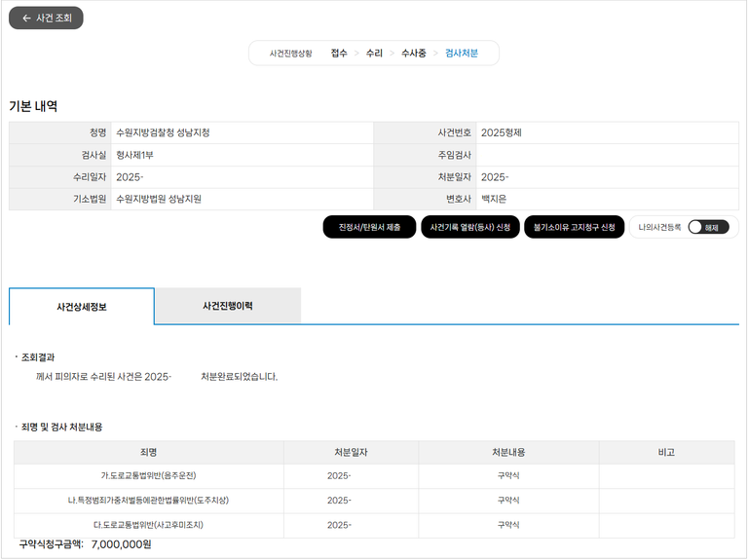Select the 사건상세정보 tab

[82, 307]
